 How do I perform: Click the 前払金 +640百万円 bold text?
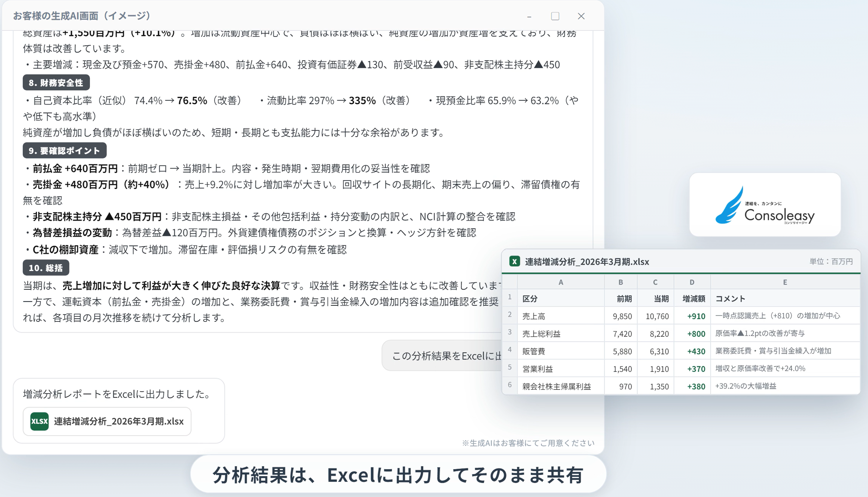[75, 168]
